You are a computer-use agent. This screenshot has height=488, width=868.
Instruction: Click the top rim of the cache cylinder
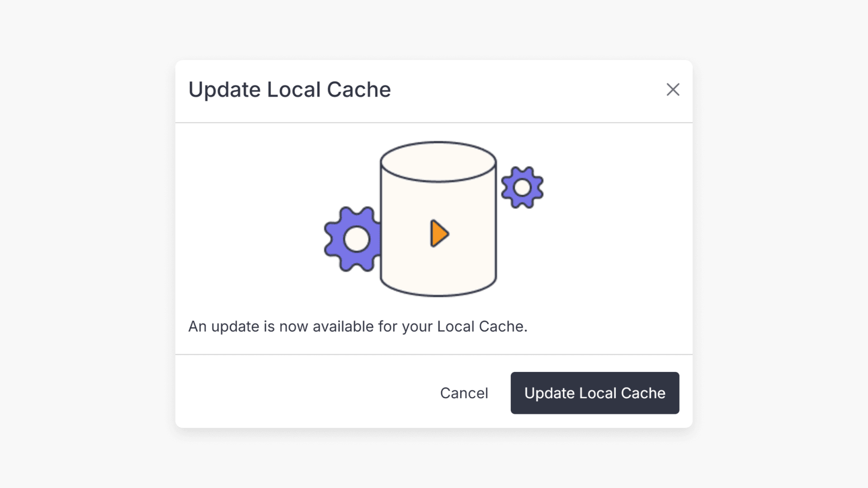pos(438,160)
